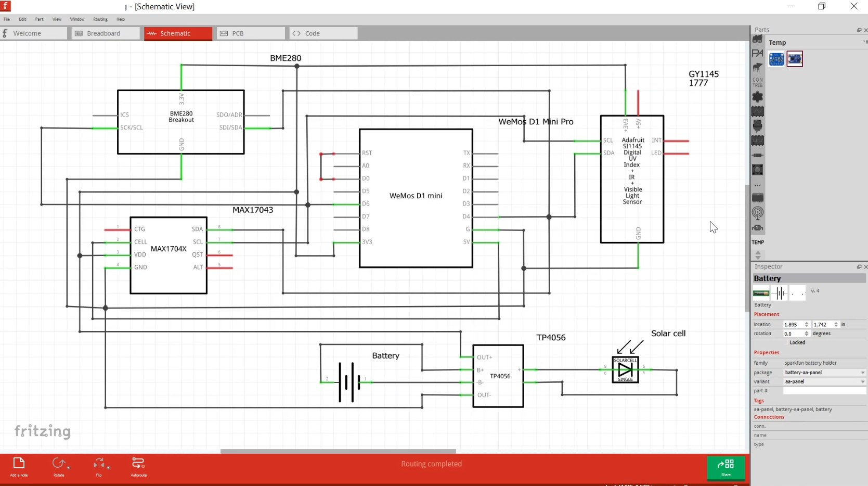This screenshot has height=486, width=868.
Task: Switch to the PCB tab
Action: coord(251,33)
